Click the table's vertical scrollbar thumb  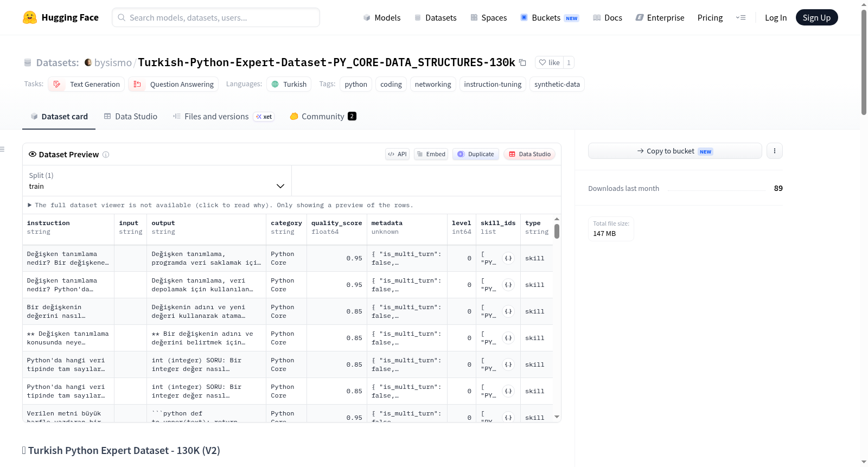click(557, 232)
